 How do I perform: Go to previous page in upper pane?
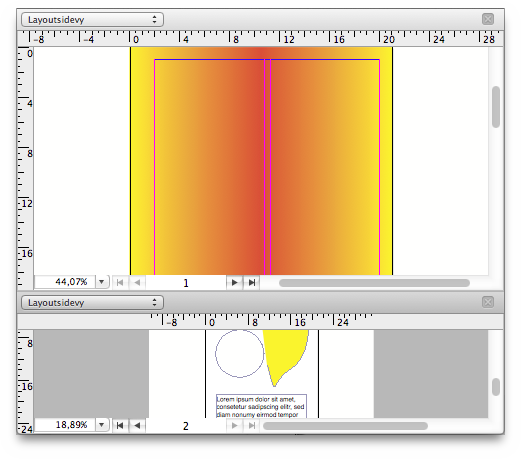(137, 283)
